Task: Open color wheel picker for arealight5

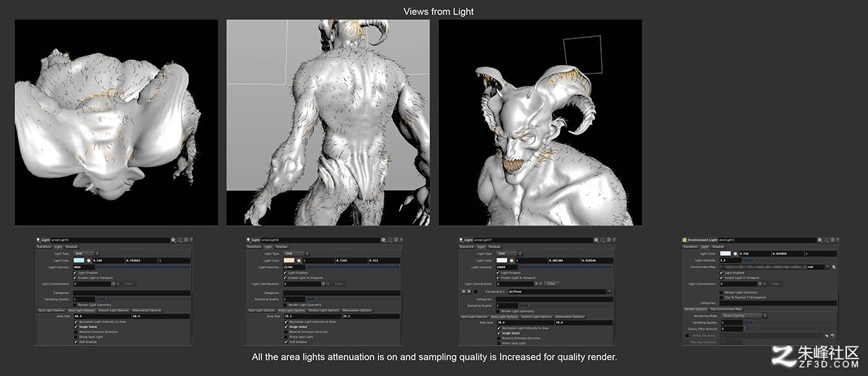Action: pos(88,260)
